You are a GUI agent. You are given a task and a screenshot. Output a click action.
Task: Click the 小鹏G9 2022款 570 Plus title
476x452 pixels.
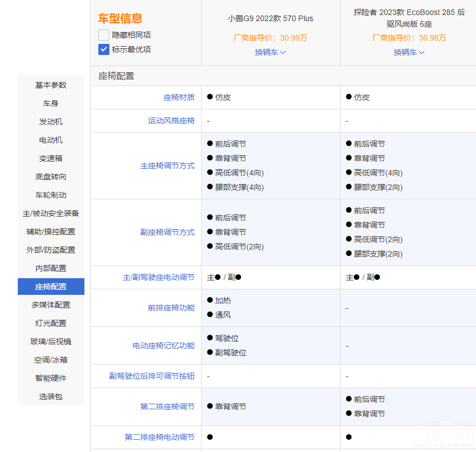270,18
